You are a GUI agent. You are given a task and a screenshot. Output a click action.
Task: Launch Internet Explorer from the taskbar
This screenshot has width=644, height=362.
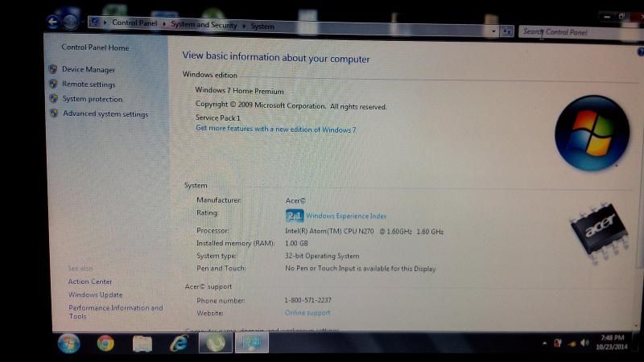[180, 343]
